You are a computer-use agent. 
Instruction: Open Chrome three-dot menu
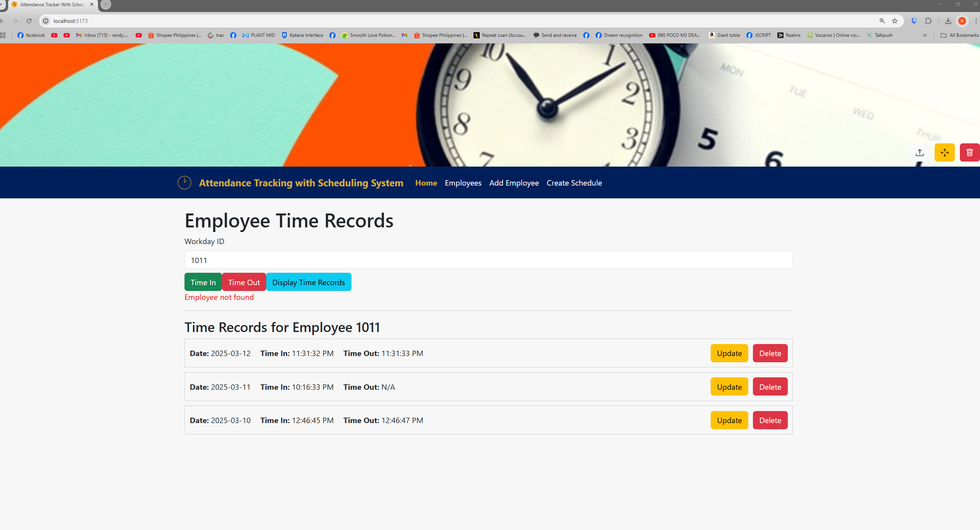[x=976, y=21]
